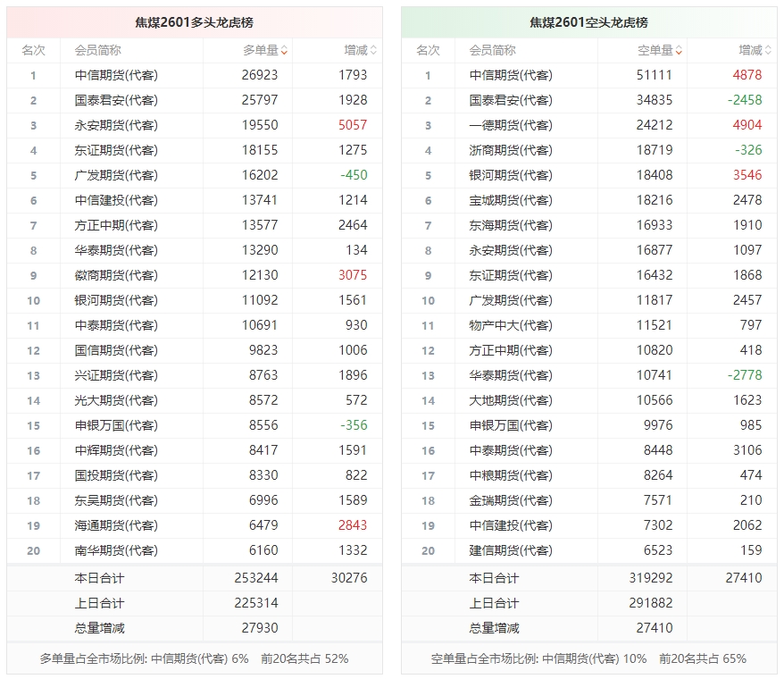Click 会员简称 header in long table
The height and width of the screenshot is (679, 784).
pos(98,51)
